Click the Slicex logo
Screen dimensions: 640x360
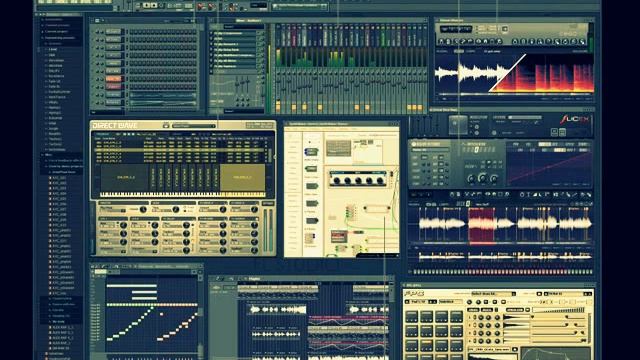tap(574, 120)
